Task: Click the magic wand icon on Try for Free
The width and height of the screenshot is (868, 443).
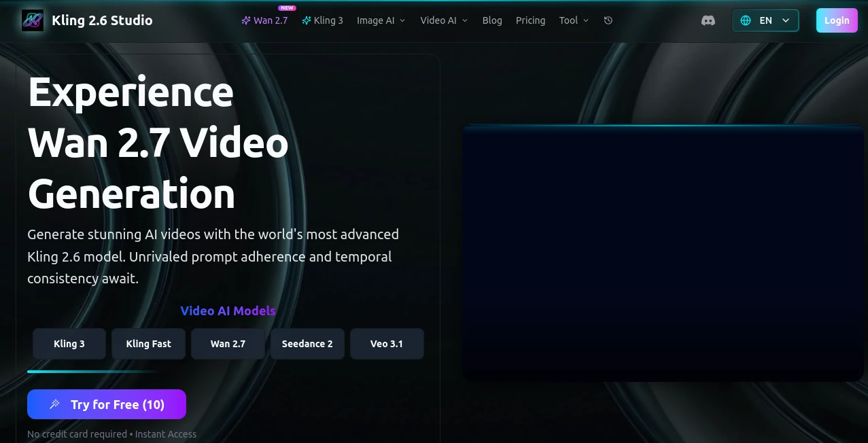Action: 54,404
